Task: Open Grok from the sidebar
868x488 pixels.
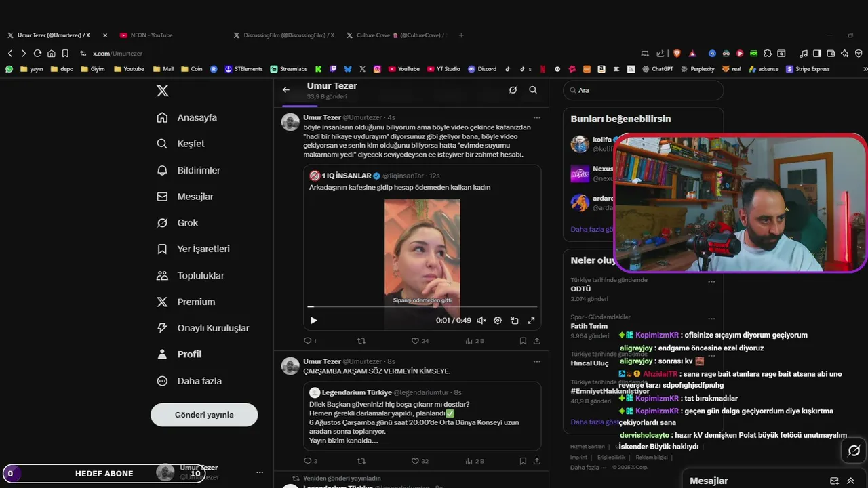Action: 178,223
